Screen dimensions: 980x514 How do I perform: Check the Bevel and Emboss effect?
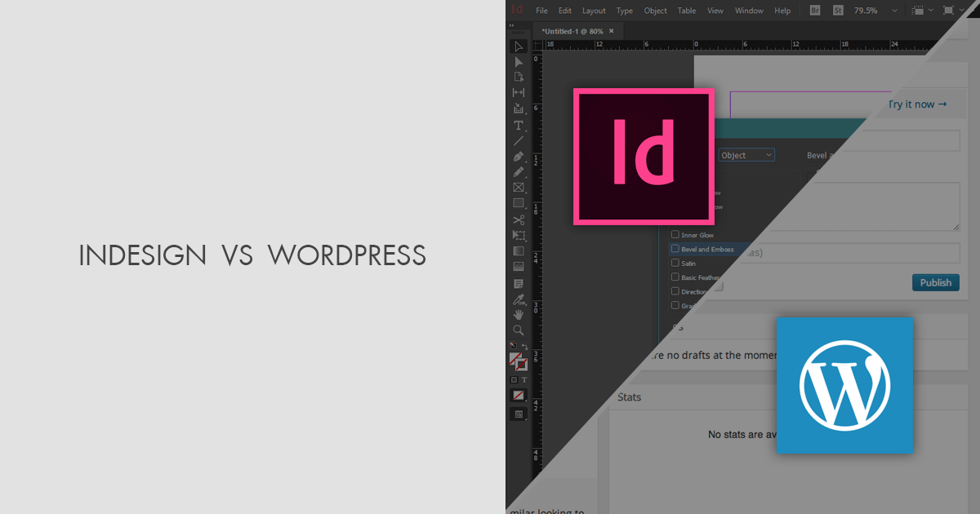pyautogui.click(x=676, y=249)
